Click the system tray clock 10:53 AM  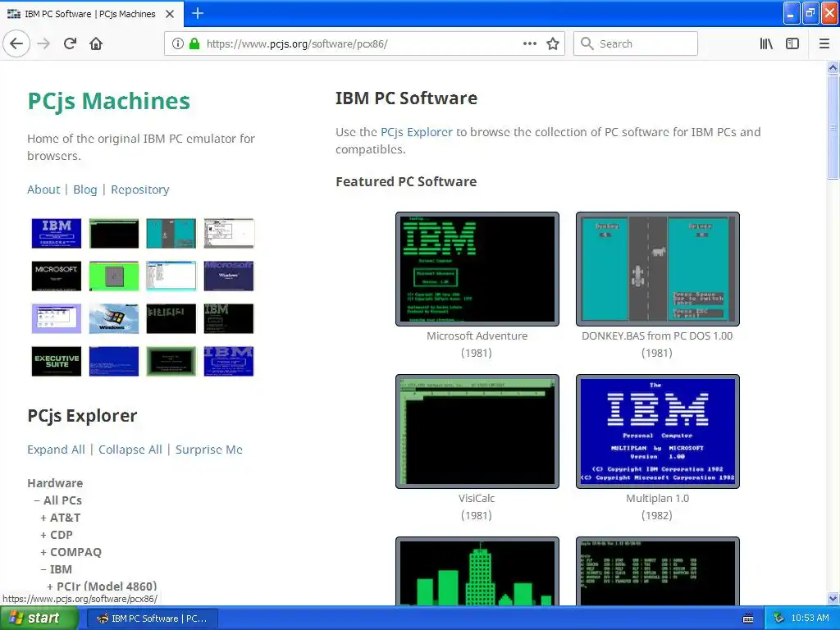[x=810, y=619]
